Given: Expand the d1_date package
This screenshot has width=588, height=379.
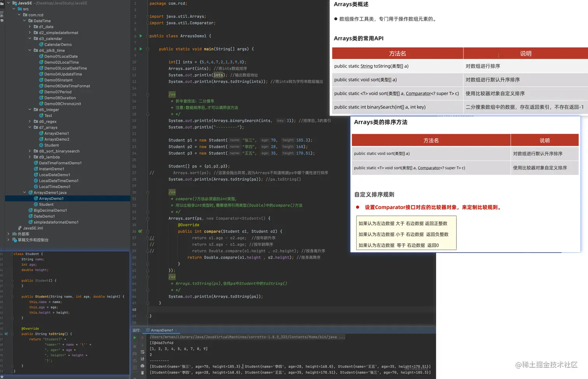Looking at the screenshot, I should [30, 27].
